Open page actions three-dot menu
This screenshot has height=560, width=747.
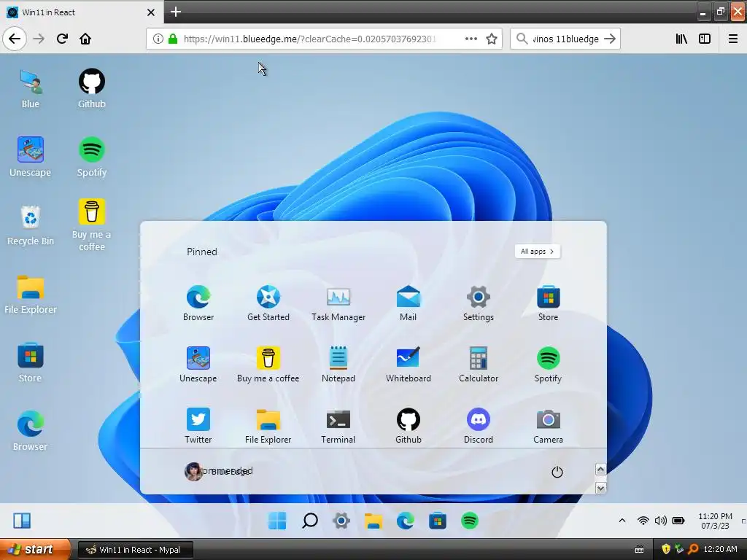click(471, 39)
